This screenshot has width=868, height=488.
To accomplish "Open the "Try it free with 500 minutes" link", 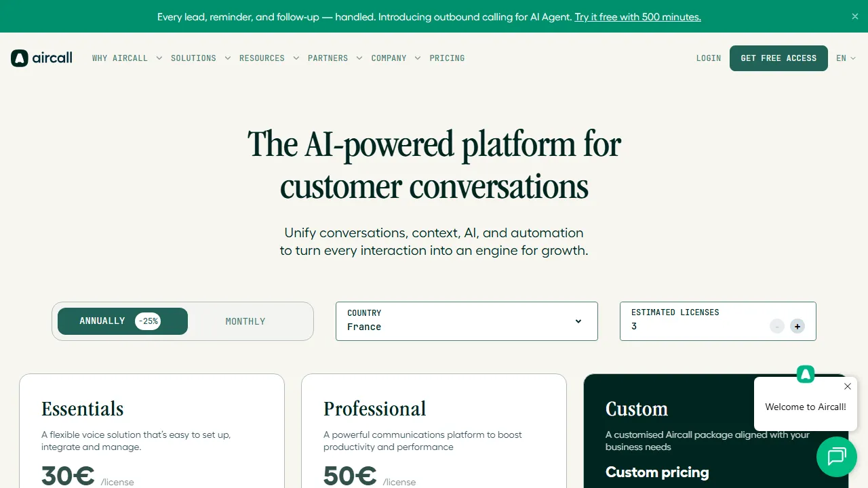I will click(637, 17).
